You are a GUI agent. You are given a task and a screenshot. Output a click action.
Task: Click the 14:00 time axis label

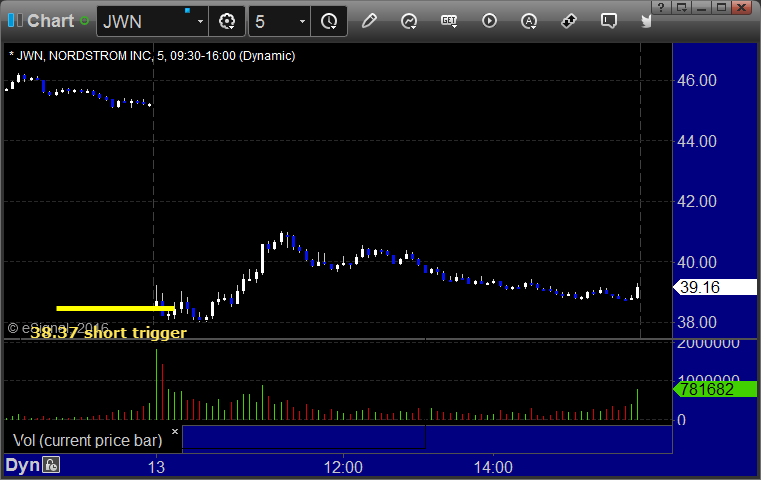coord(493,467)
